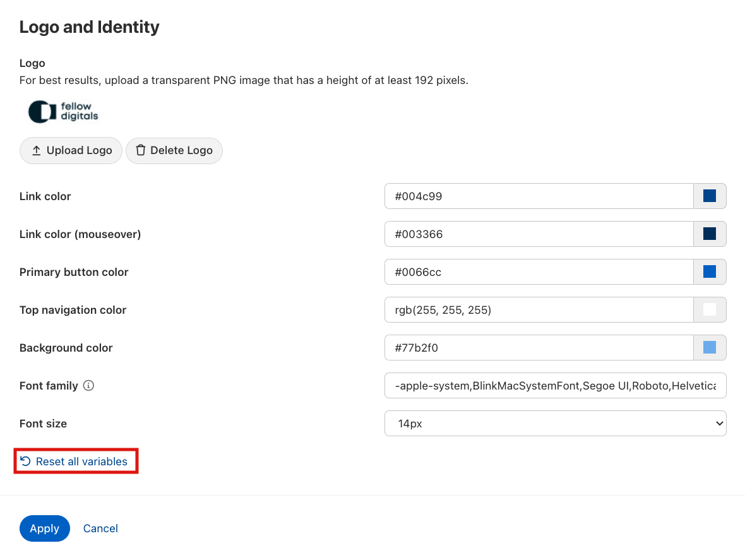Open the Link color swatch picker

pyautogui.click(x=710, y=196)
